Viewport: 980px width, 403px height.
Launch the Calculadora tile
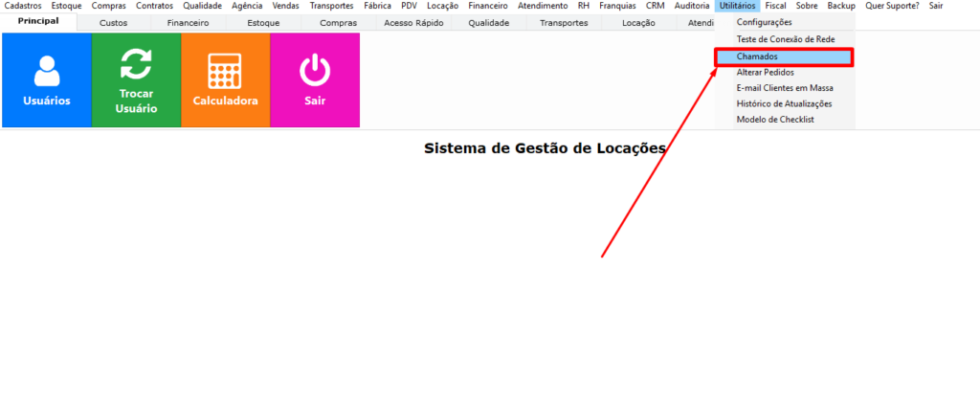tap(225, 80)
